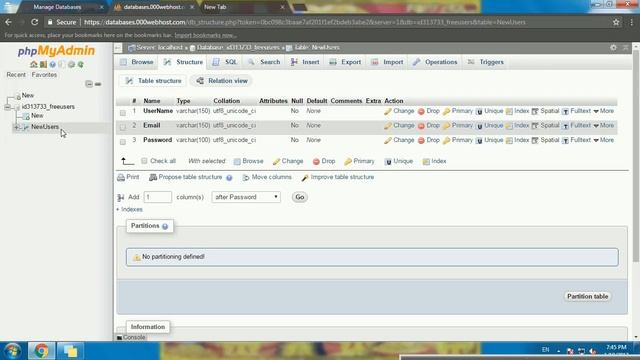Click the Partition table button
Image resolution: width=640 pixels, height=360 pixels.
[587, 296]
